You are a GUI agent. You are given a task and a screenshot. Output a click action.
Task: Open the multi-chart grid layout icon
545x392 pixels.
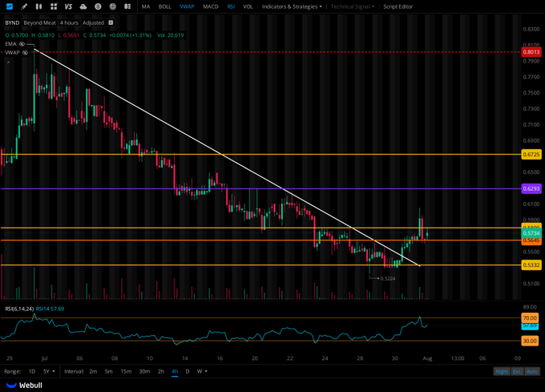54,6
